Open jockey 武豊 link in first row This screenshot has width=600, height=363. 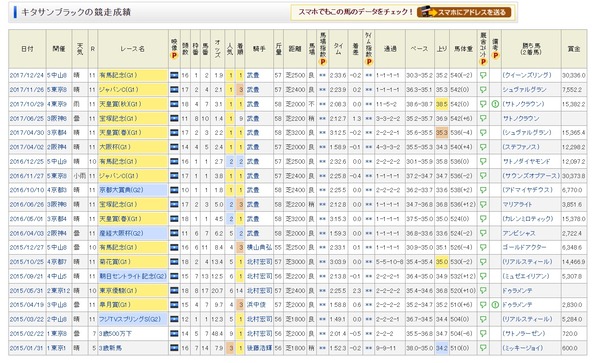tap(253, 75)
